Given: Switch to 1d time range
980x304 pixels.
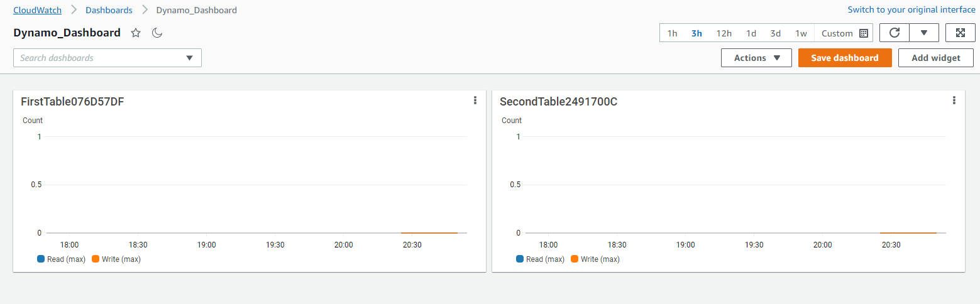Looking at the screenshot, I should click(x=751, y=33).
